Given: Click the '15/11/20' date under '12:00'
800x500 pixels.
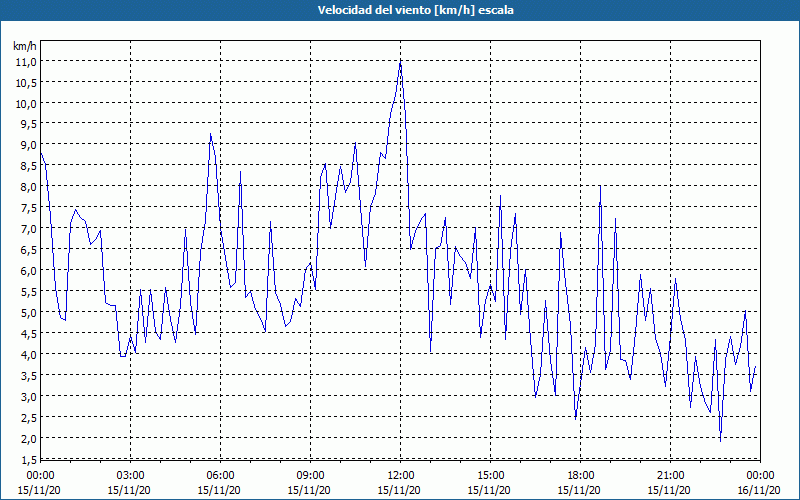Looking at the screenshot, I should click(399, 490).
